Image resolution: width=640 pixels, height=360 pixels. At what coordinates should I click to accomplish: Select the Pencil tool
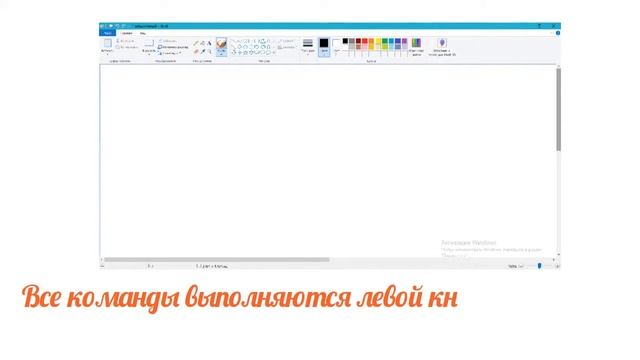click(196, 43)
